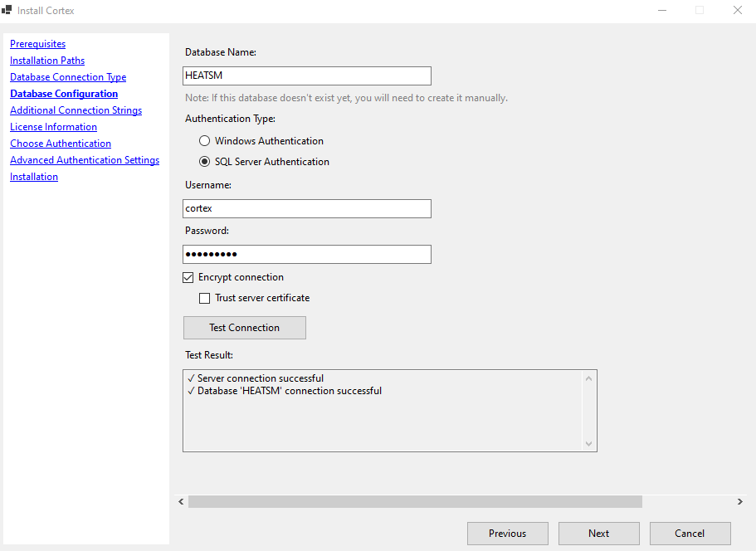Open the Choose Authentication step
Image resolution: width=756 pixels, height=551 pixels.
point(60,143)
